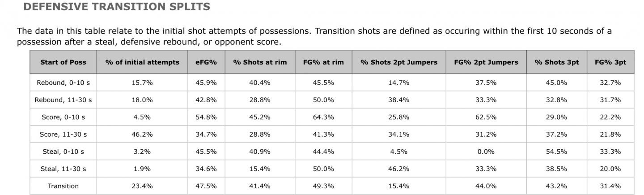Select the "Rebound, 0-10 s" row label
The width and height of the screenshot is (644, 195).
[63, 83]
